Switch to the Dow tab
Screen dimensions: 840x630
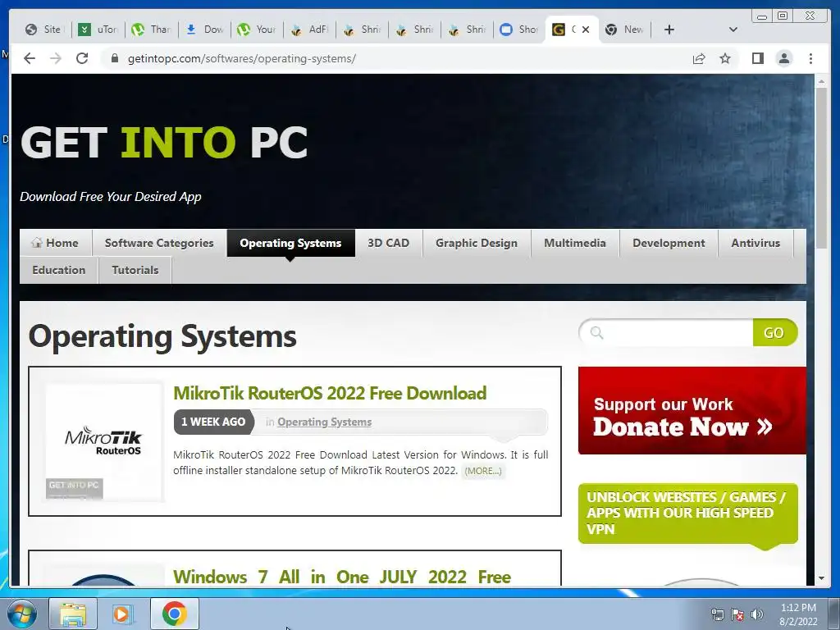point(204,30)
